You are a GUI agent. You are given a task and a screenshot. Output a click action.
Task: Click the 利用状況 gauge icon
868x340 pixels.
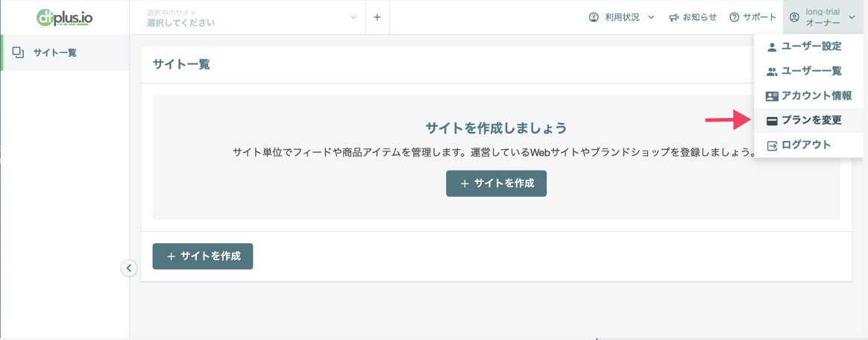coord(594,17)
